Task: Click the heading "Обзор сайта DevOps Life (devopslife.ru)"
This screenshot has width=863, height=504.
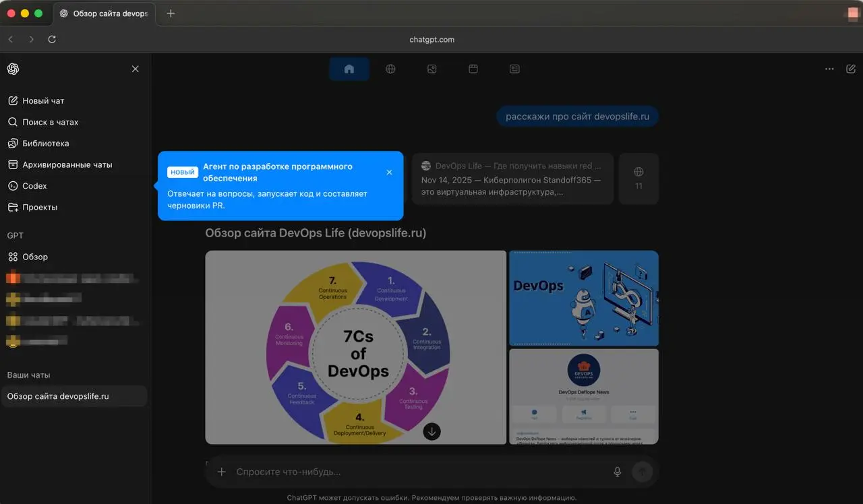Action: pyautogui.click(x=316, y=233)
